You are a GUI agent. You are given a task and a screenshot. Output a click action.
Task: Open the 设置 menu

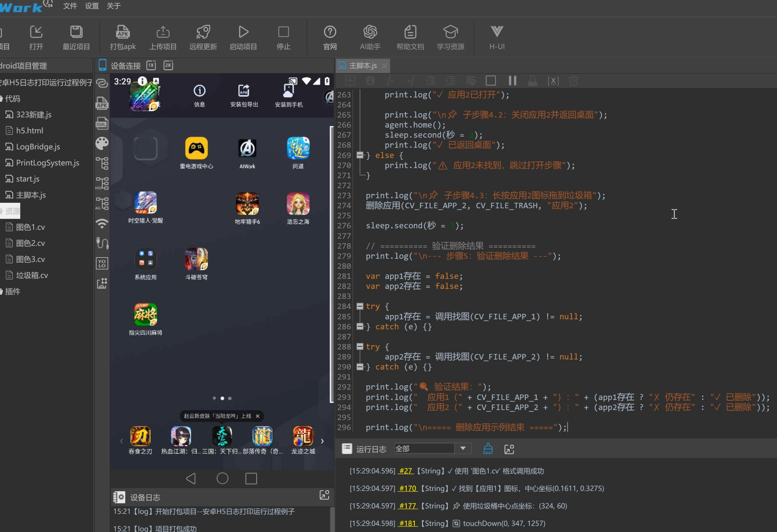pos(92,6)
